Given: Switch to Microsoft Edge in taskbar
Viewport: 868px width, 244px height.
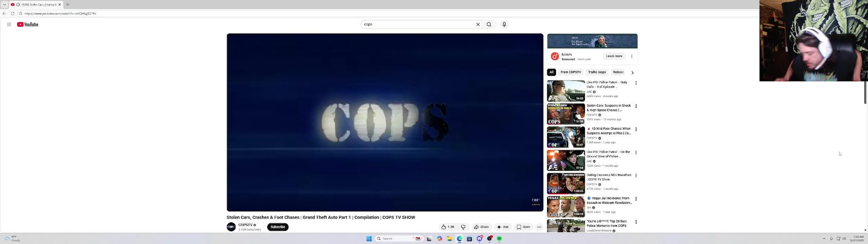Looking at the screenshot, I should (459, 239).
